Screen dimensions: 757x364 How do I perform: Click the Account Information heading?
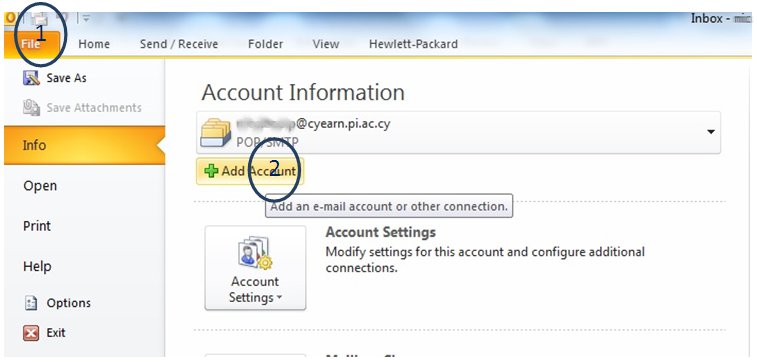tap(303, 92)
